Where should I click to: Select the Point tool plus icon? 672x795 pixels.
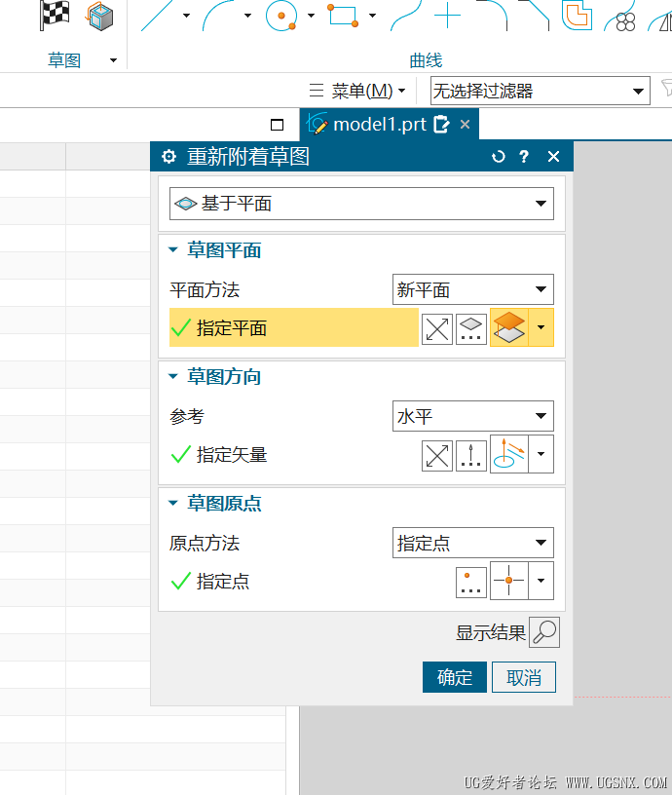pos(448,16)
